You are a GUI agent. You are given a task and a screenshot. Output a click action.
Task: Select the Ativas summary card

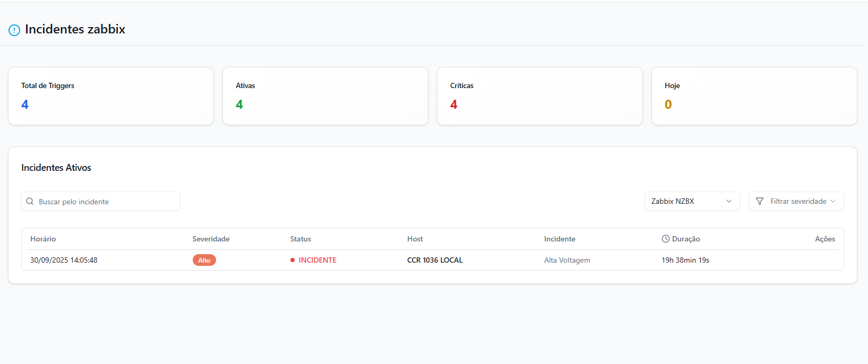(325, 96)
